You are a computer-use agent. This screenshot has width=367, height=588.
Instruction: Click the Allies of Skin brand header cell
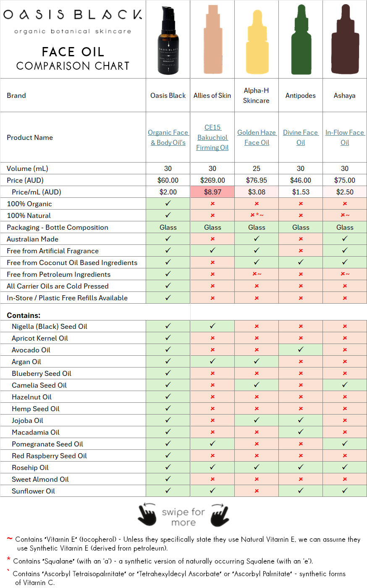pos(212,95)
